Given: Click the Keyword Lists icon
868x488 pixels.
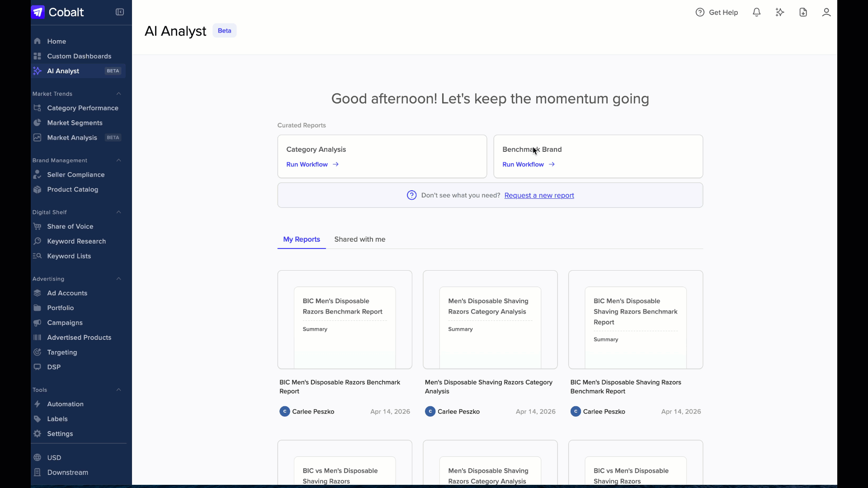Looking at the screenshot, I should (38, 256).
